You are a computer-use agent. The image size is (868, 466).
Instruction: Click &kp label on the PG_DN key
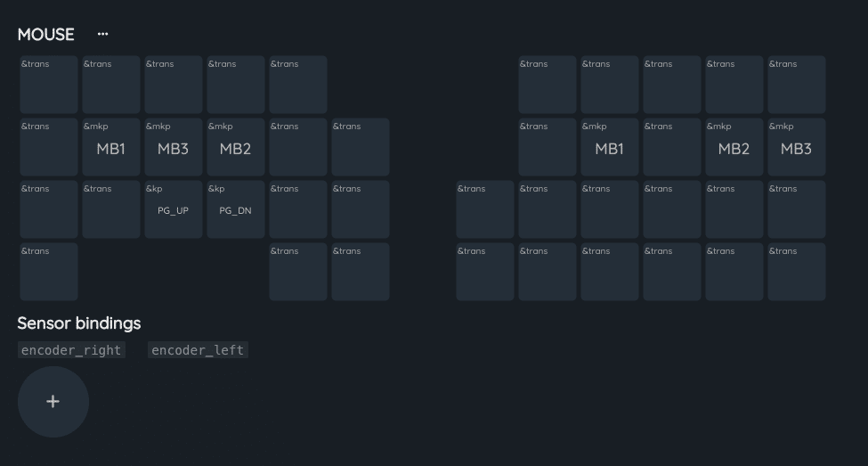click(216, 189)
